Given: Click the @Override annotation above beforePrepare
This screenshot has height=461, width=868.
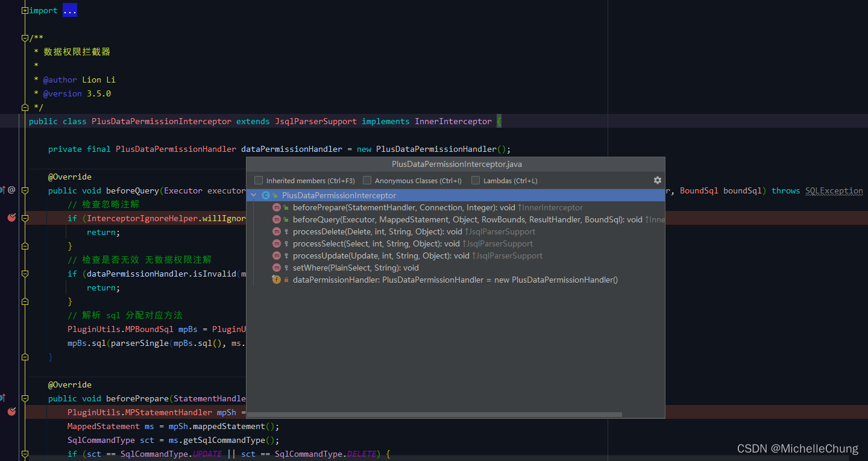Looking at the screenshot, I should [70, 384].
